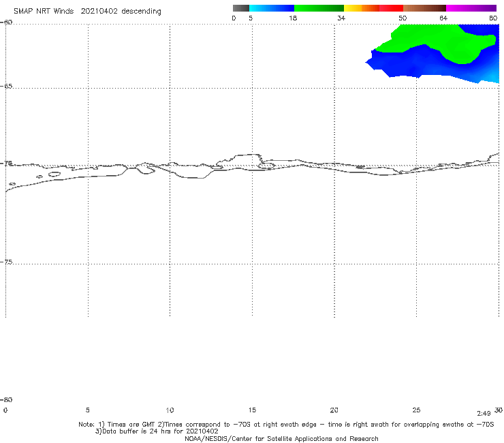Select the red segment of the color bar
Screen dimensions: 504x443
coord(391,8)
